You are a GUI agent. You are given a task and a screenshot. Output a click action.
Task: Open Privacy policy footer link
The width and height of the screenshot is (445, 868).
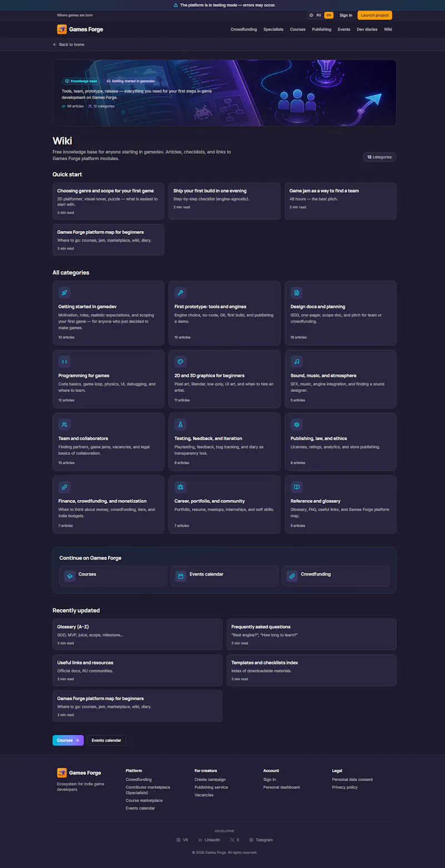[345, 787]
